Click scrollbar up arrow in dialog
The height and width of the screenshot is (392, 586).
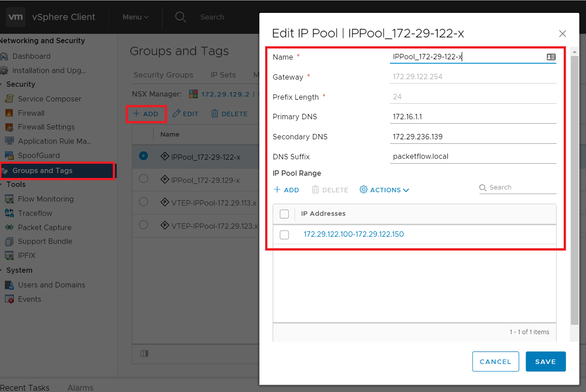tap(575, 52)
